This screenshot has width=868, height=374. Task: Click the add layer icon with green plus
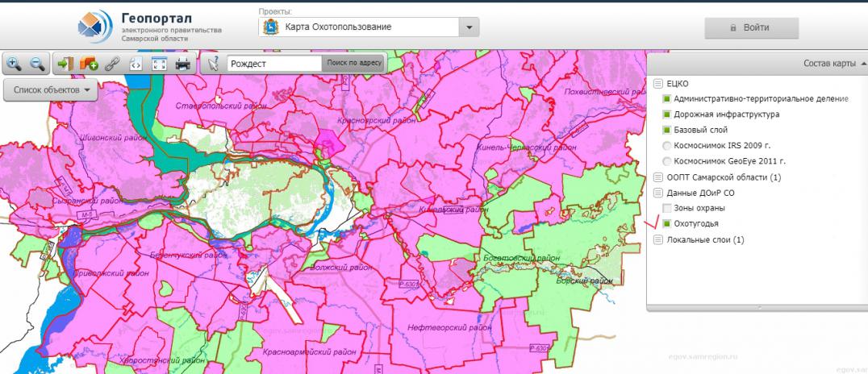(x=88, y=63)
